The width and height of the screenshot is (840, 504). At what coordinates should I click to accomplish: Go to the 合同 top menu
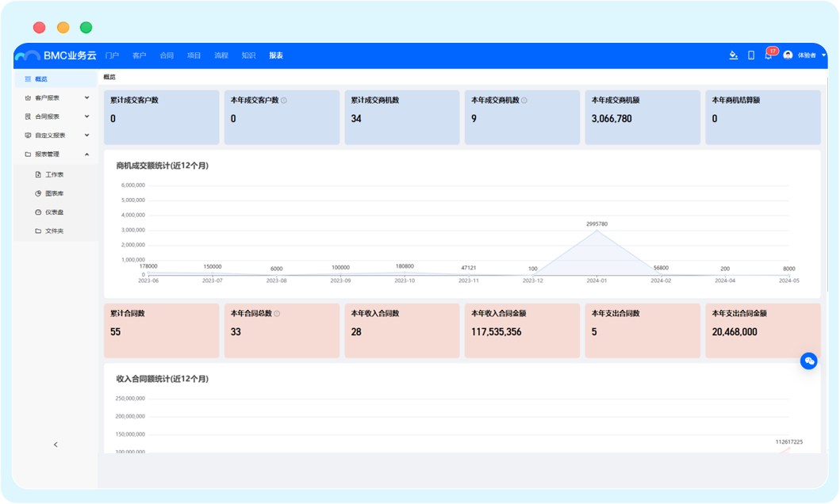pos(167,55)
